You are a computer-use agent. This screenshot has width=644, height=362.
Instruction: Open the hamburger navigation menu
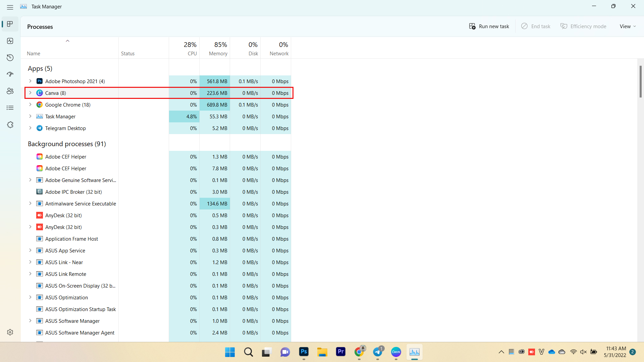pos(10,7)
